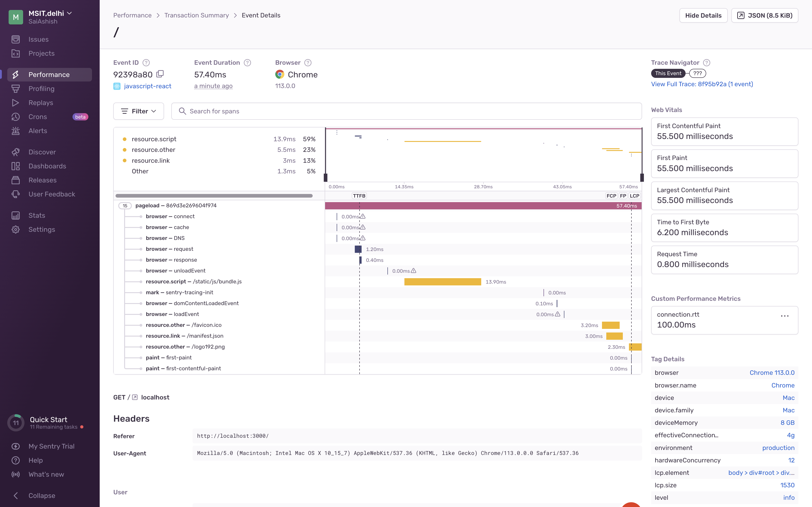Viewport: 812px width, 507px height.
Task: Open the Event Duration help tooltip
Action: [x=247, y=62]
